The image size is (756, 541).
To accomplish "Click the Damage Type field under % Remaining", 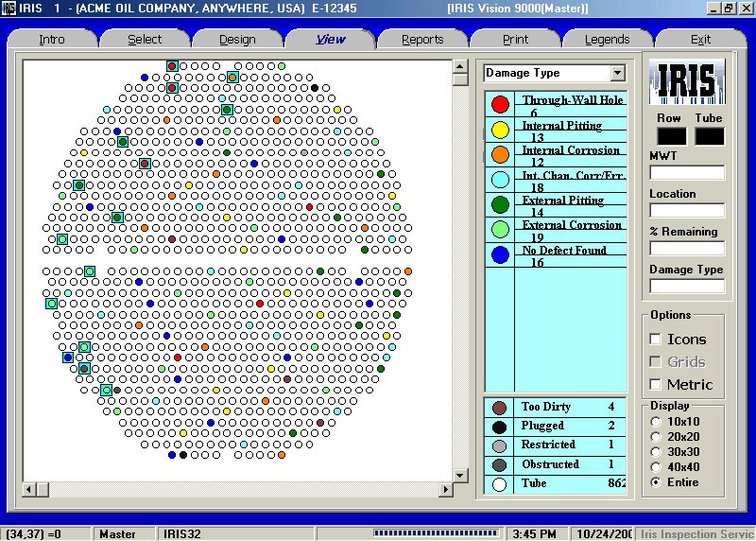I will click(x=687, y=286).
